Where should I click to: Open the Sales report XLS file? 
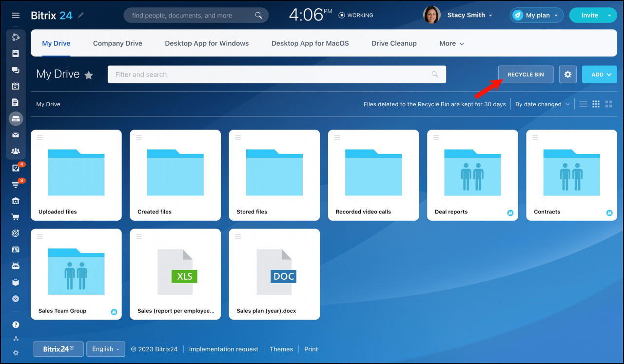[x=175, y=274]
